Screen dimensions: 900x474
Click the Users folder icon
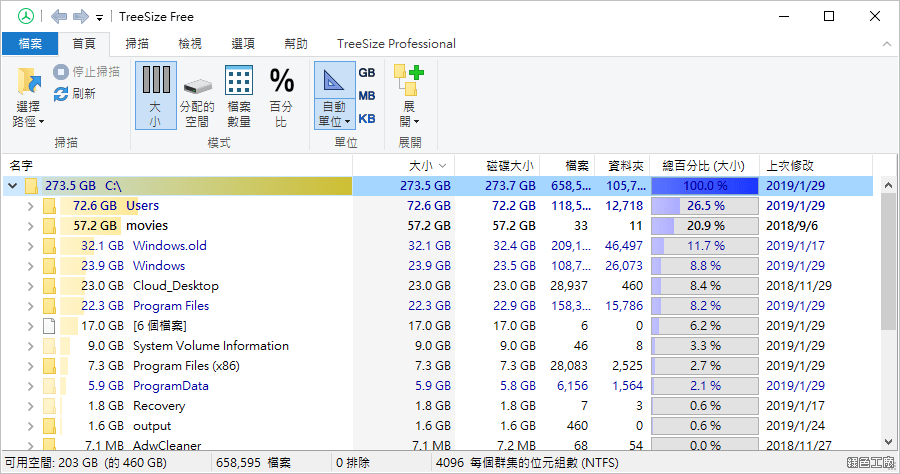pyautogui.click(x=49, y=206)
